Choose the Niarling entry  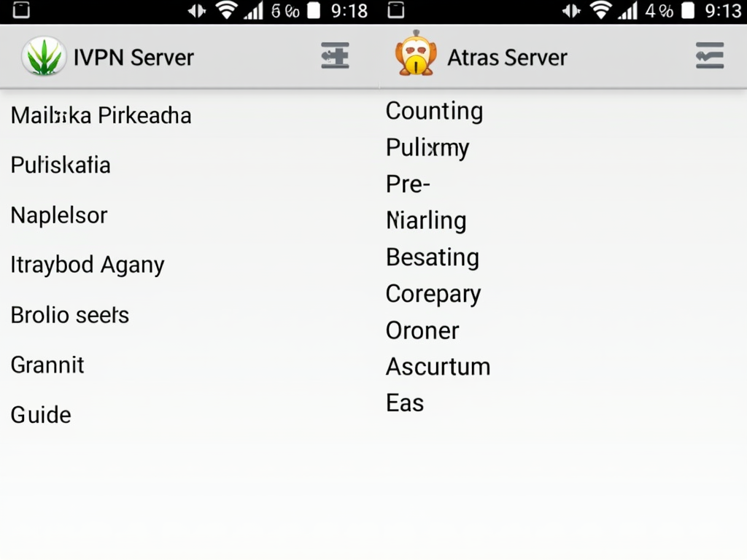coord(426,220)
